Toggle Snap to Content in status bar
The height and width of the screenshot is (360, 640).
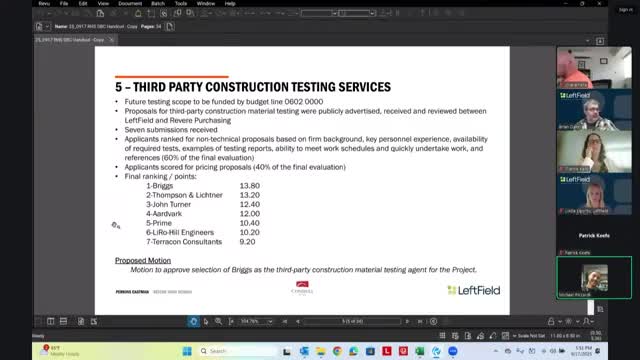click(468, 336)
